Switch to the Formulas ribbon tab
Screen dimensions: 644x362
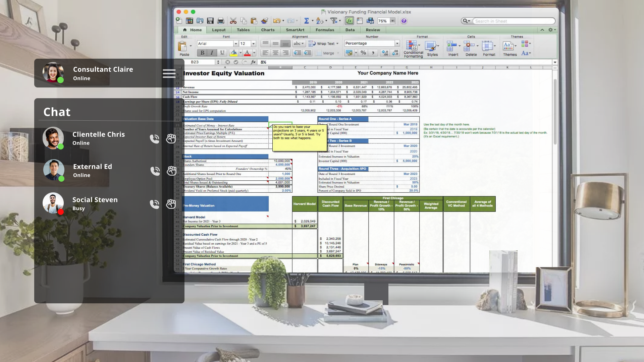point(324,30)
